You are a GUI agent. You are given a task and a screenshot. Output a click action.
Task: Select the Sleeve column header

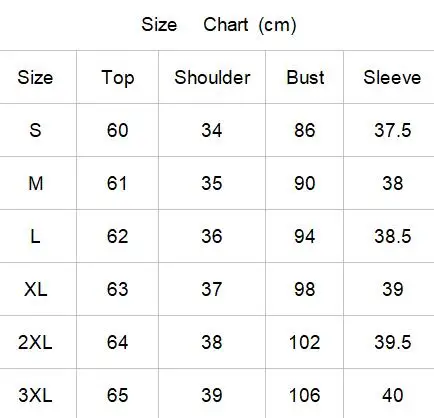(392, 77)
